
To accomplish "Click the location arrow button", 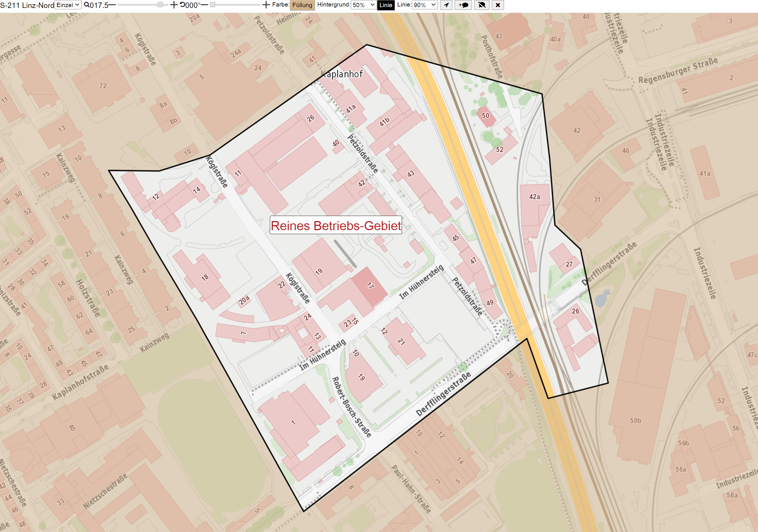I will point(446,5).
